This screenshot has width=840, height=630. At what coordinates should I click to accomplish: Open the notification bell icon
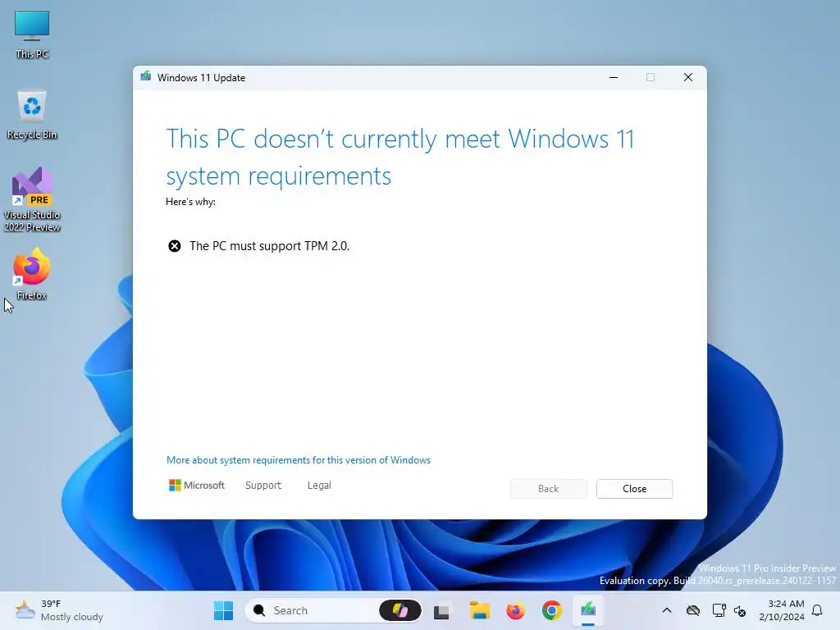pyautogui.click(x=818, y=610)
